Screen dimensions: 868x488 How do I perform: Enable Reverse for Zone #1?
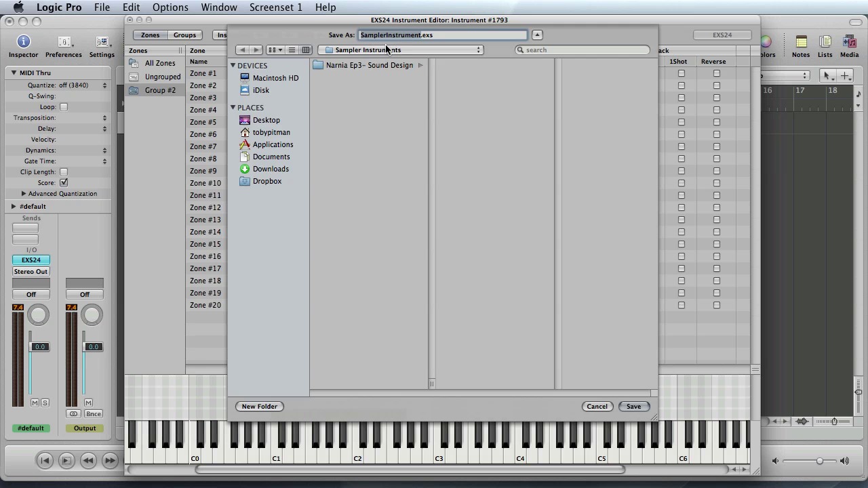(717, 73)
